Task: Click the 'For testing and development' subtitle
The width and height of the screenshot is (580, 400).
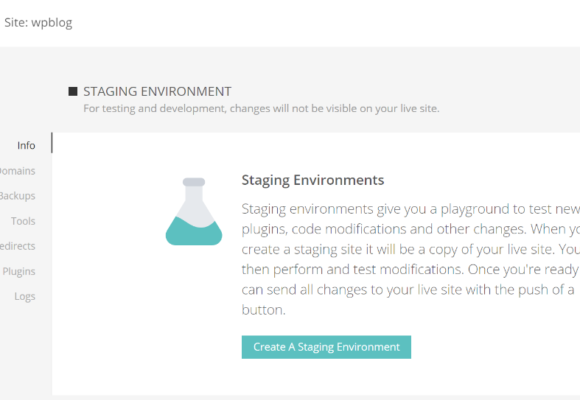Action: (x=261, y=108)
